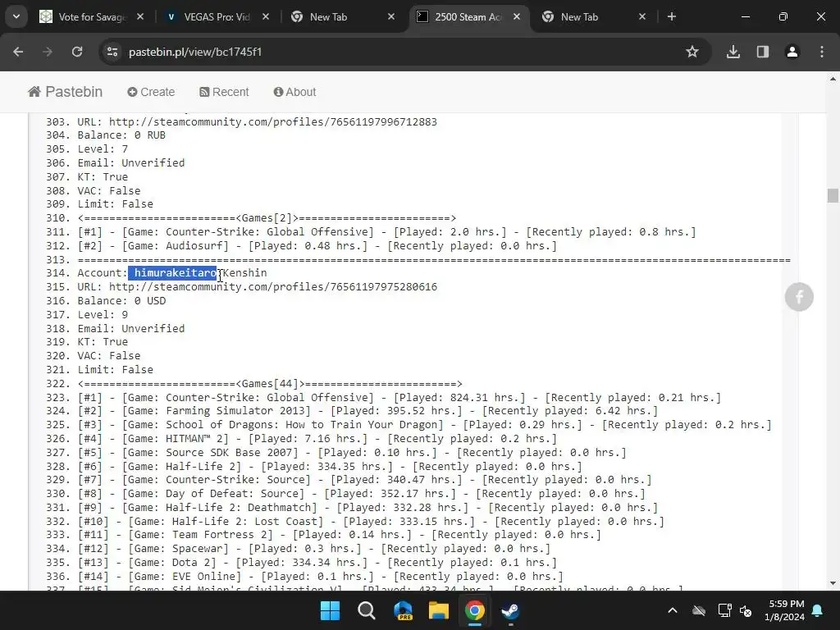Open the tab search dropdown arrow
This screenshot has height=630, width=840.
pyautogui.click(x=16, y=16)
